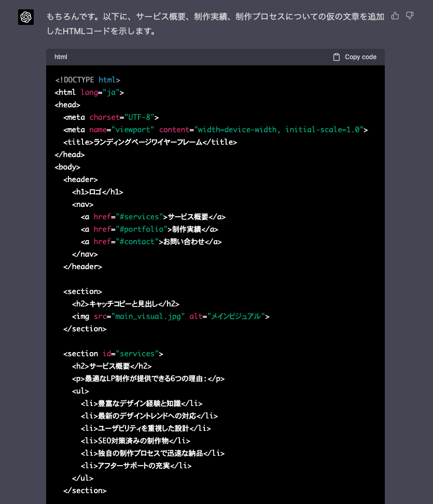Click the Copy code button

355,57
